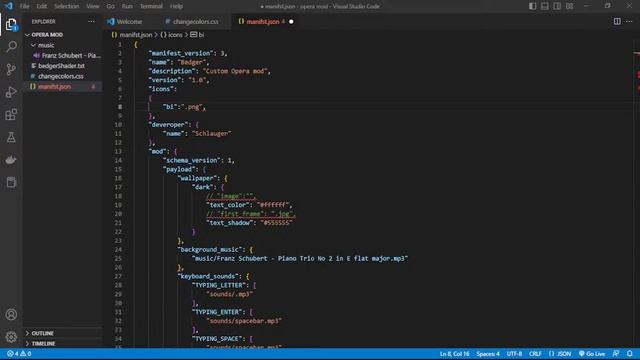Open Customize Layout icon
The image size is (640, 360).
point(569,6)
